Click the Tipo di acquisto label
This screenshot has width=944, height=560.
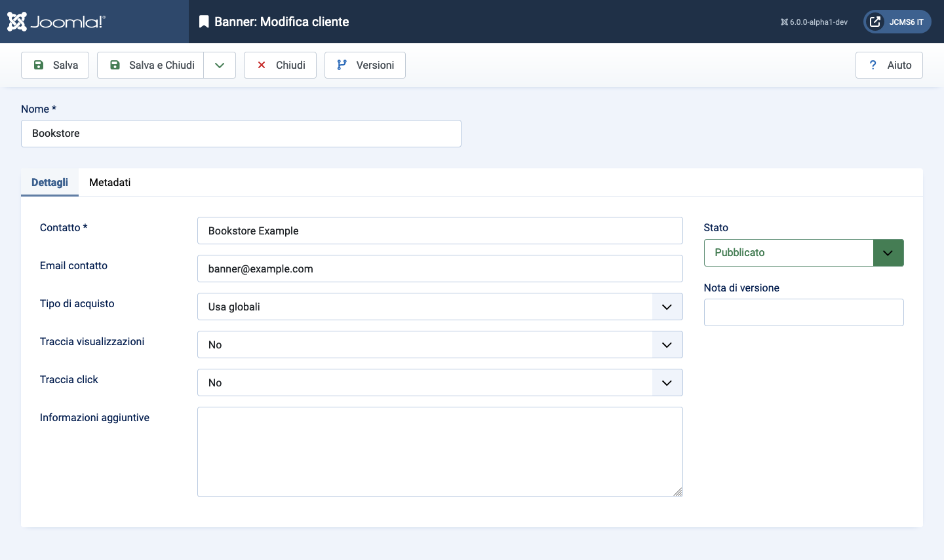[77, 303]
